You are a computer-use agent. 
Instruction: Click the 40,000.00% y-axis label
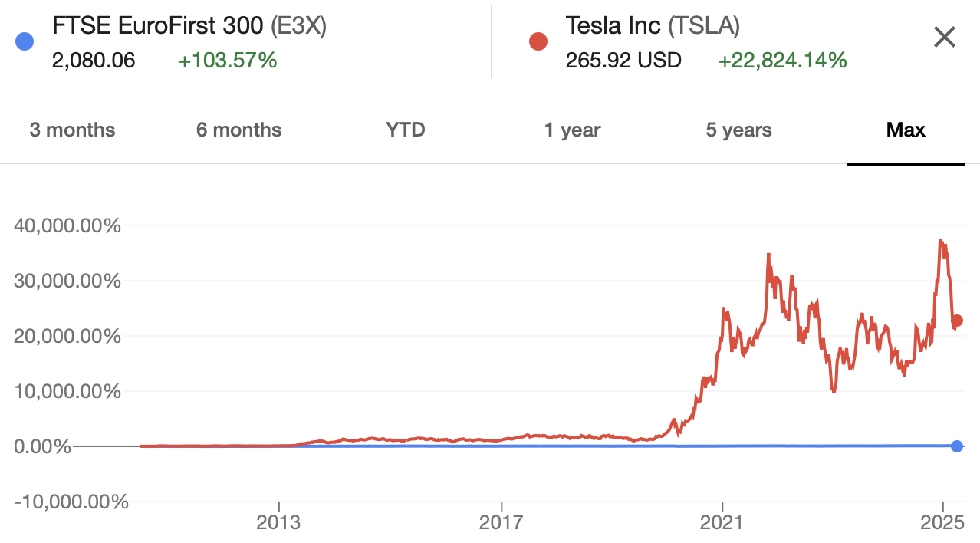67,226
